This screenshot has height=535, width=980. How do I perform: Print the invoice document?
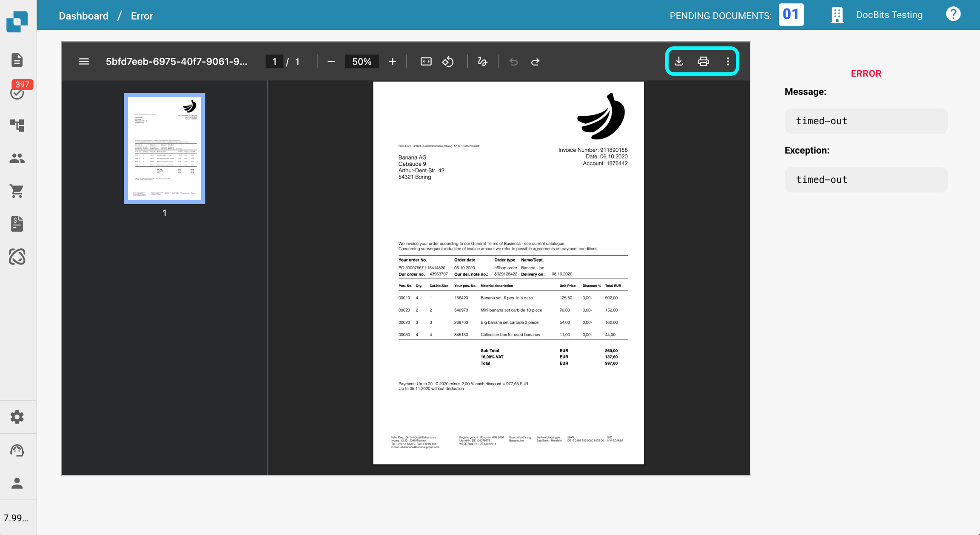(x=703, y=62)
